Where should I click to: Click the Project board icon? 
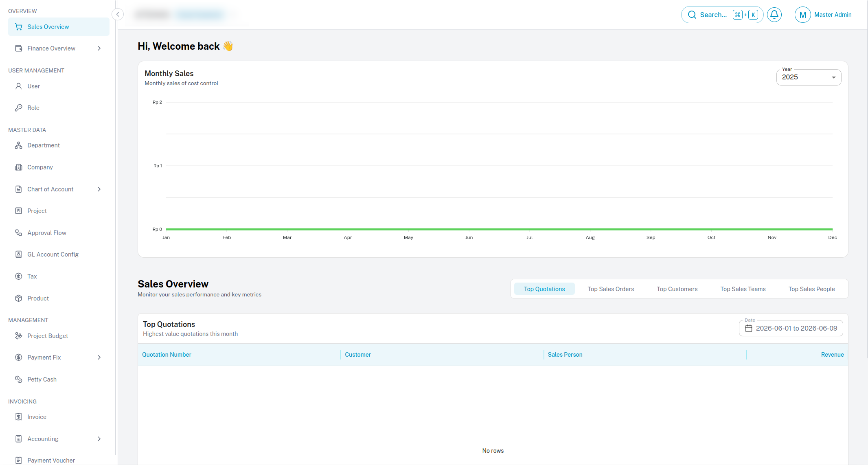click(x=19, y=211)
